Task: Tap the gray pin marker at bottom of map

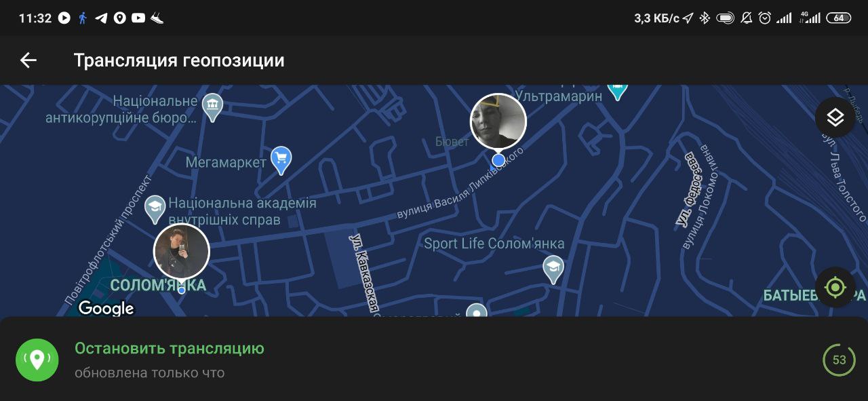Action: point(477,311)
